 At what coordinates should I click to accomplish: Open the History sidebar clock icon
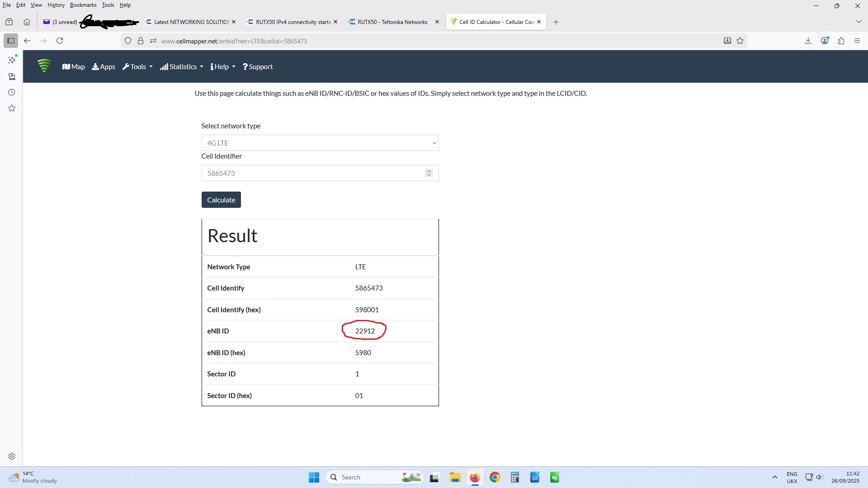(x=12, y=92)
